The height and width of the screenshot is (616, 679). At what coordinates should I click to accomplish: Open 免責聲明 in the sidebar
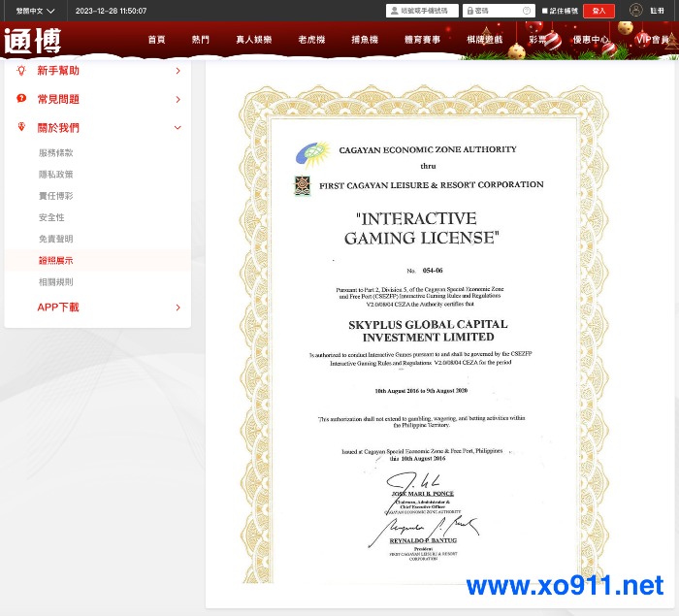56,239
